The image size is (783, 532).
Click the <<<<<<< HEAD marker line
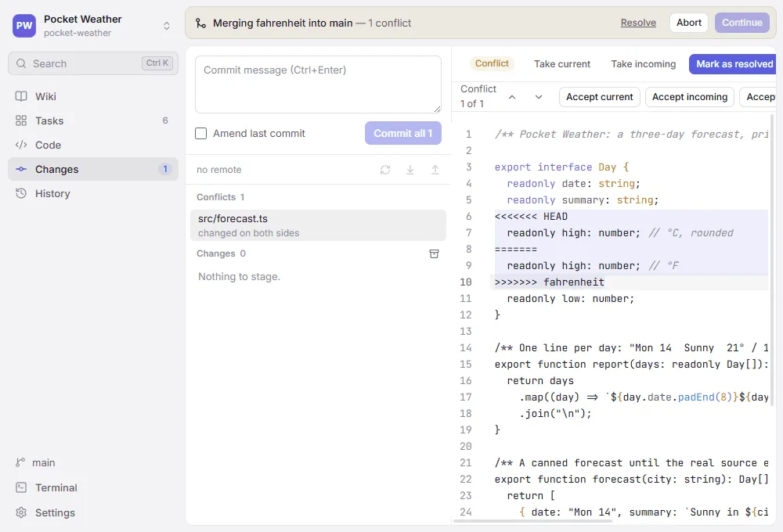point(631,216)
